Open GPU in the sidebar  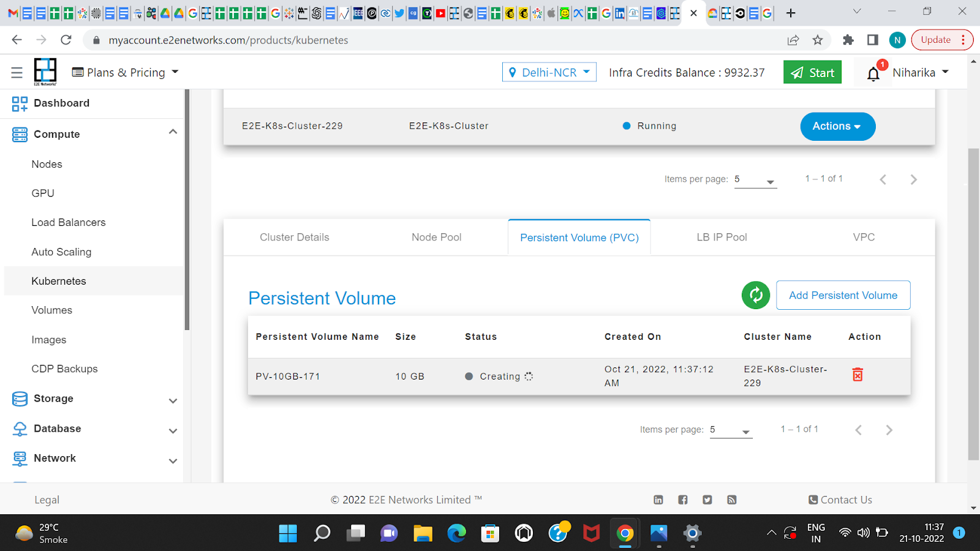coord(43,193)
